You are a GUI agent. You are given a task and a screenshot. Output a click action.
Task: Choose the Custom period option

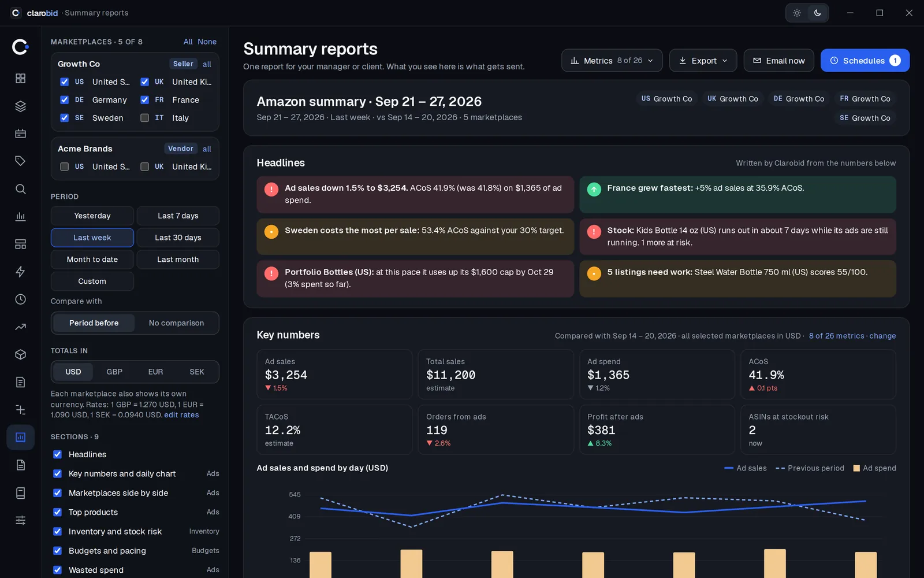point(92,281)
